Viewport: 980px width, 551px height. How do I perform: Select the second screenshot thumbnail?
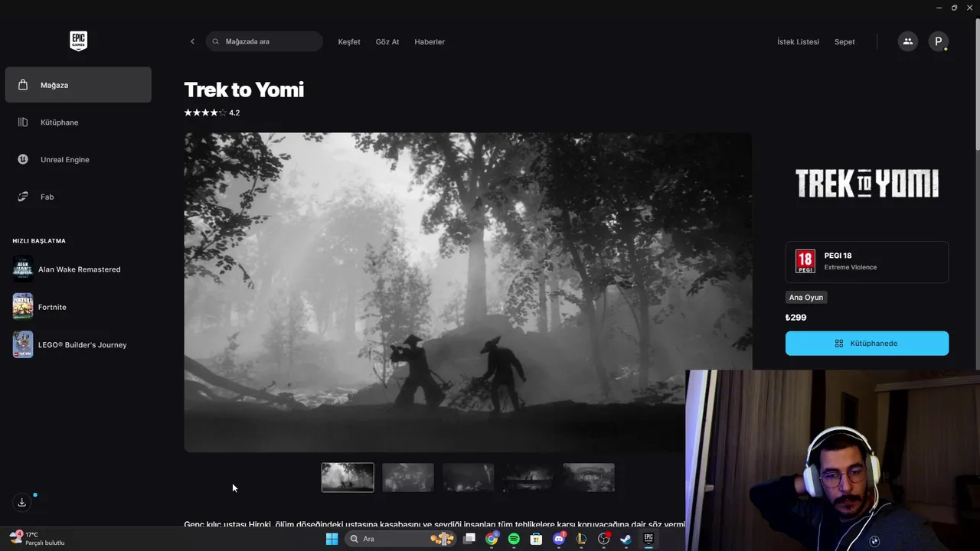point(408,478)
